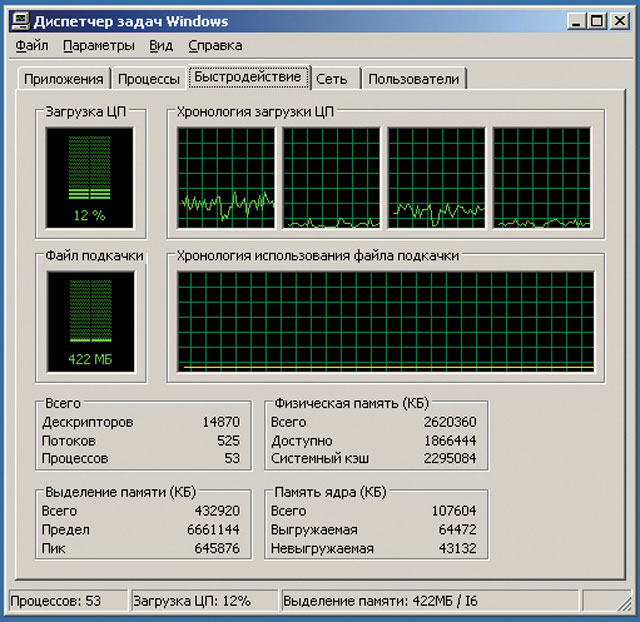Click the Процессов value 53 in Всего
The image size is (640, 622).
[x=232, y=458]
